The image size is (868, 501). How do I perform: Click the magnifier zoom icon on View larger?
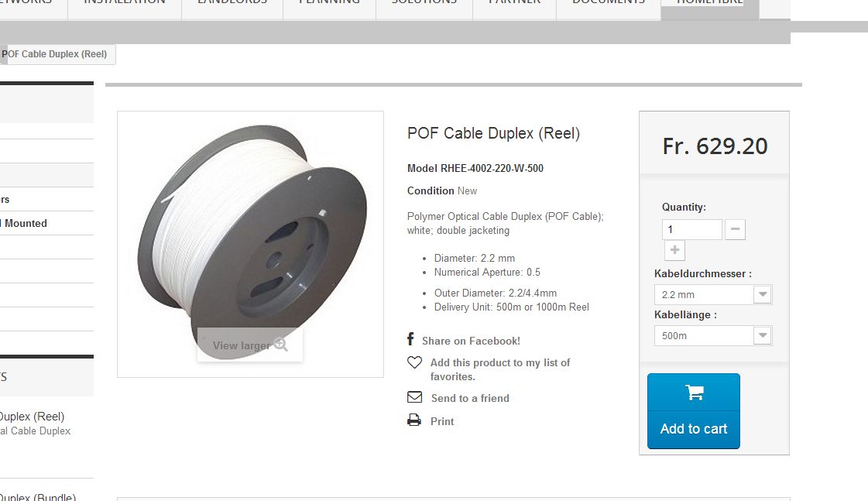[x=281, y=345]
